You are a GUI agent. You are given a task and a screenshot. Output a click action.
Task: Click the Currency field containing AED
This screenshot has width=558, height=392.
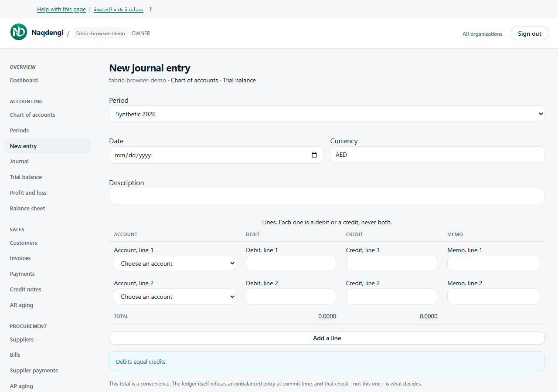pyautogui.click(x=438, y=155)
